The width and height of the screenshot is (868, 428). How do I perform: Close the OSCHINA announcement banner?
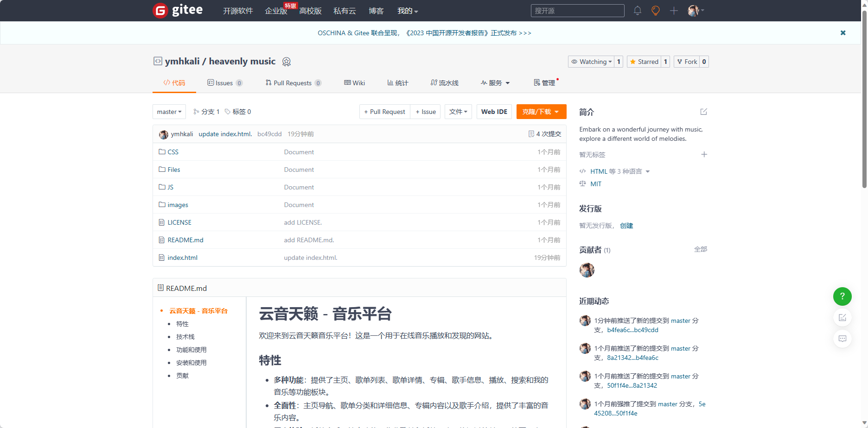[x=843, y=33]
